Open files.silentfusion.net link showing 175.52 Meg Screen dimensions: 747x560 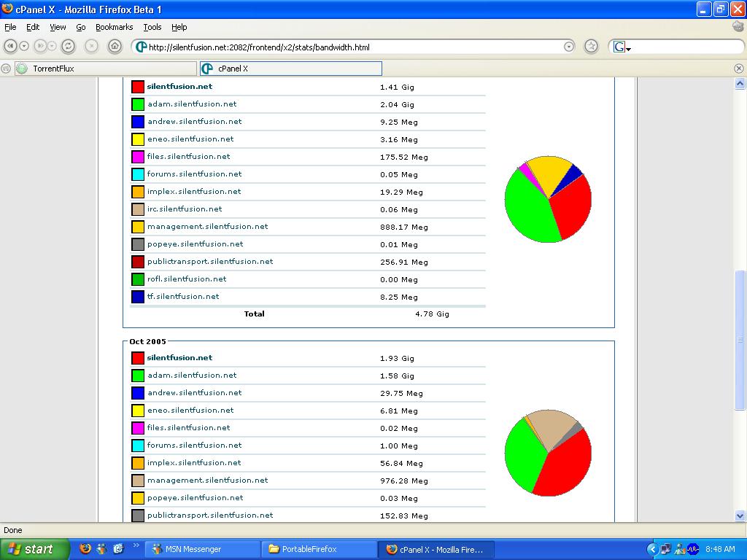coord(189,157)
